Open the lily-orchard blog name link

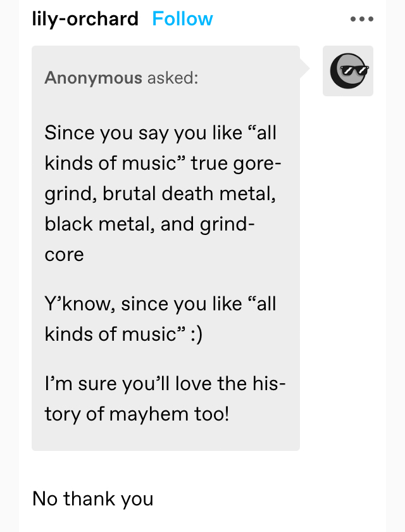click(x=85, y=18)
